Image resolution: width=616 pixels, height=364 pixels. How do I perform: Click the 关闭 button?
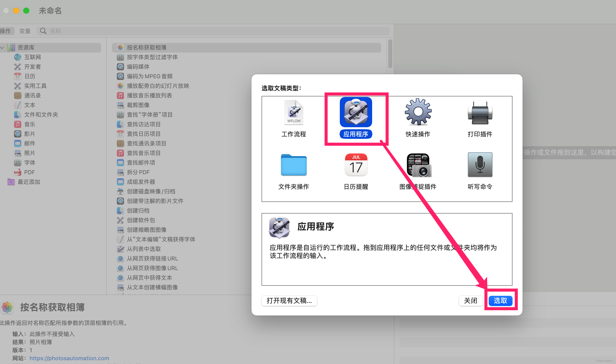[470, 301]
